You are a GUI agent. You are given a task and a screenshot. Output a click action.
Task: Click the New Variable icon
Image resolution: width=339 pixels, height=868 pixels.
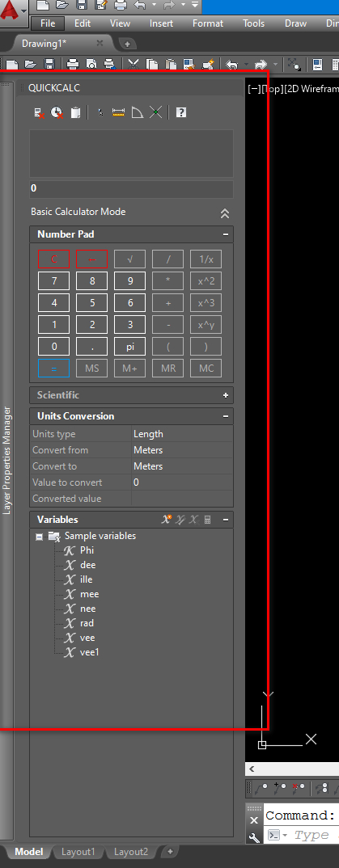click(167, 520)
